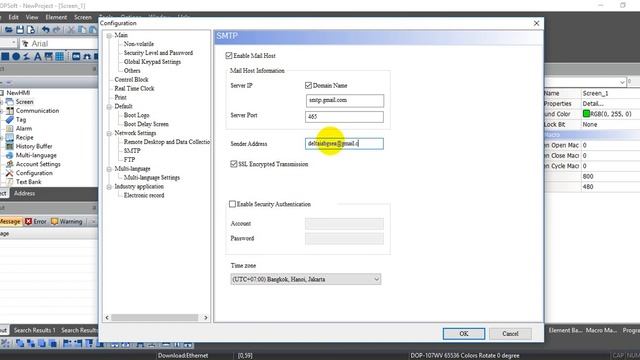Select the rectangle drawing tool icon

tap(5, 56)
